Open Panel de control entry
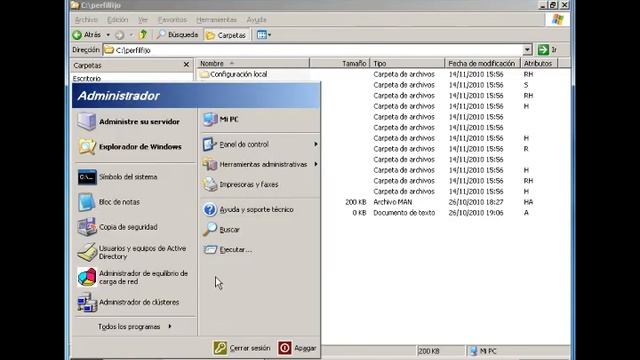Image resolution: width=640 pixels, height=360 pixels. (x=236, y=144)
